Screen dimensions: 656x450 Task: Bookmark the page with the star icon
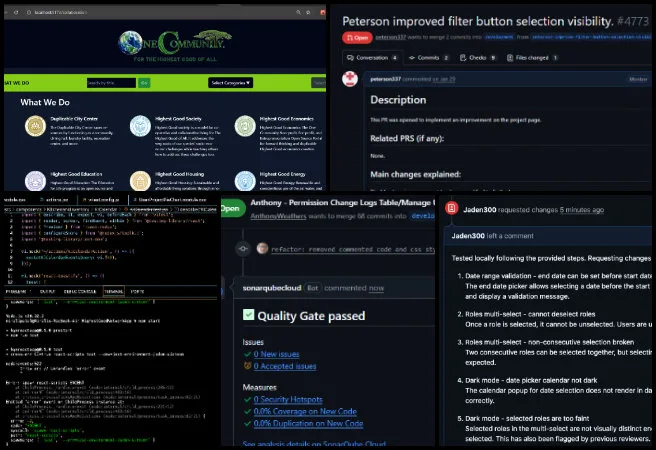pos(308,13)
